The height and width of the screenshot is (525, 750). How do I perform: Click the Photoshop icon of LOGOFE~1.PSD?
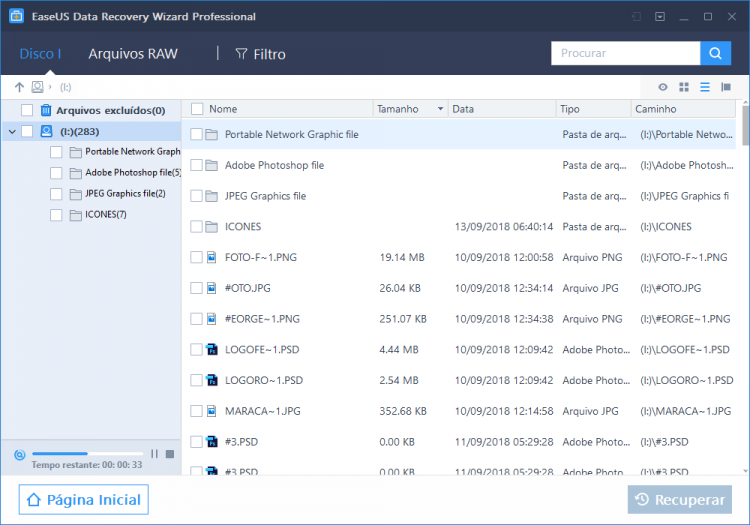(x=212, y=350)
